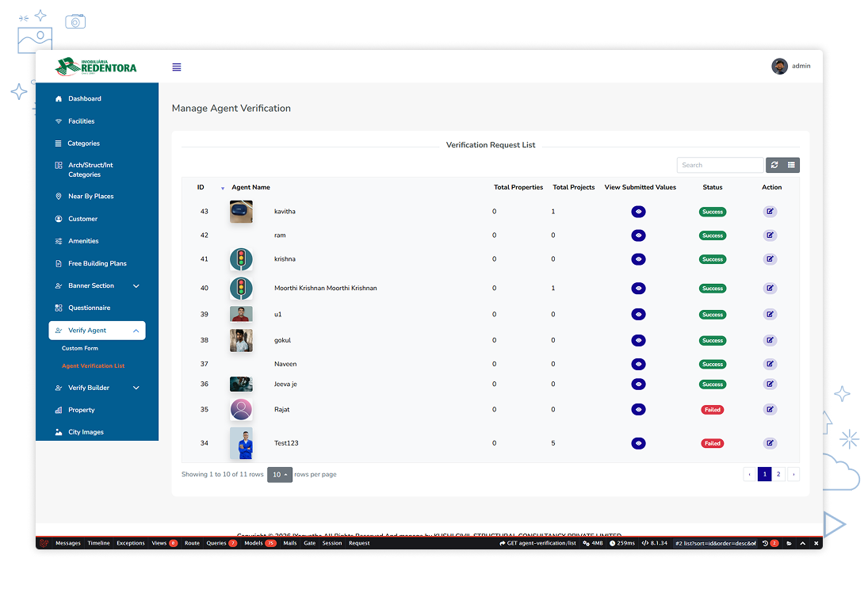Click edit action icon for Naveen
868x593 pixels.
(x=770, y=365)
